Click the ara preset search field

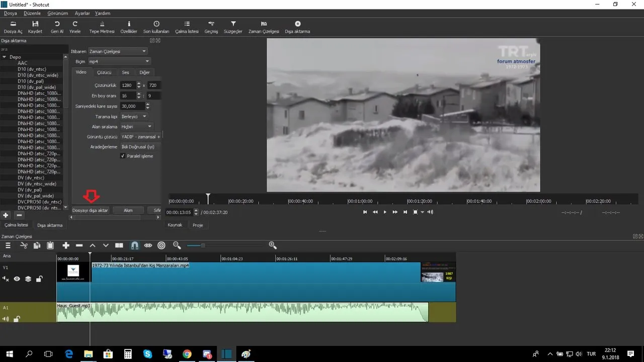click(33, 49)
